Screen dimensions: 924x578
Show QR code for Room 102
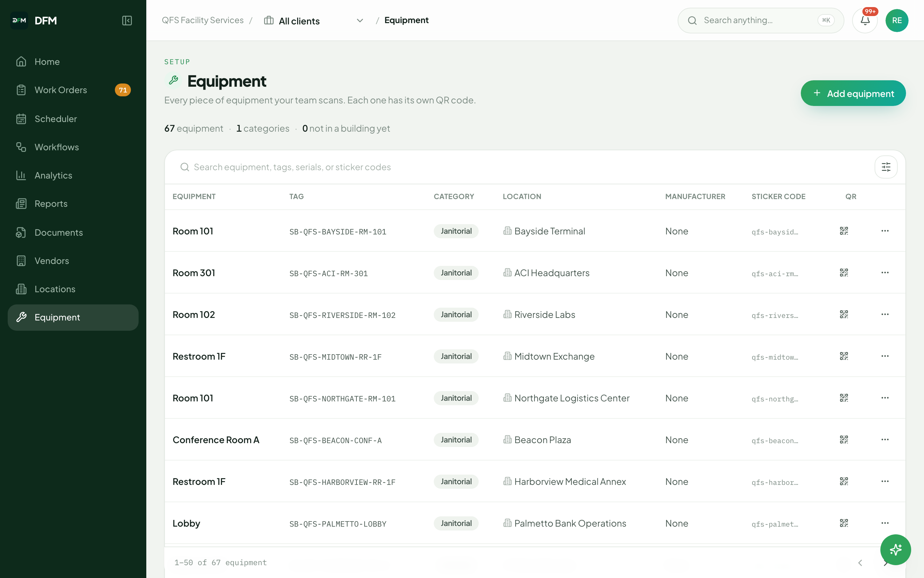point(844,314)
